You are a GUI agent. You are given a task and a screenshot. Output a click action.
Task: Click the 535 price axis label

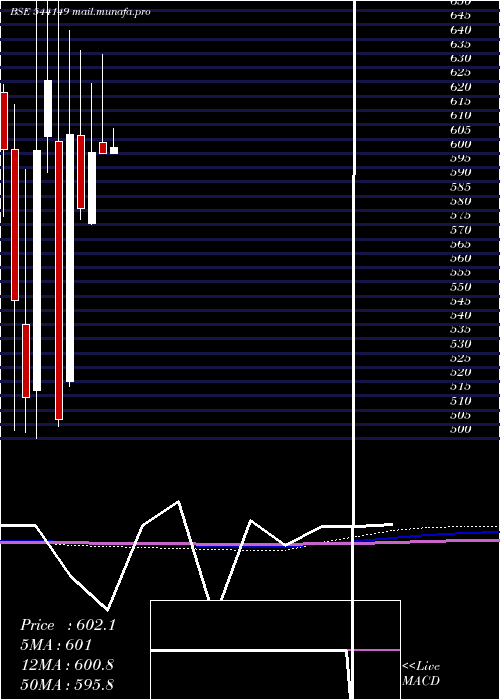click(460, 329)
